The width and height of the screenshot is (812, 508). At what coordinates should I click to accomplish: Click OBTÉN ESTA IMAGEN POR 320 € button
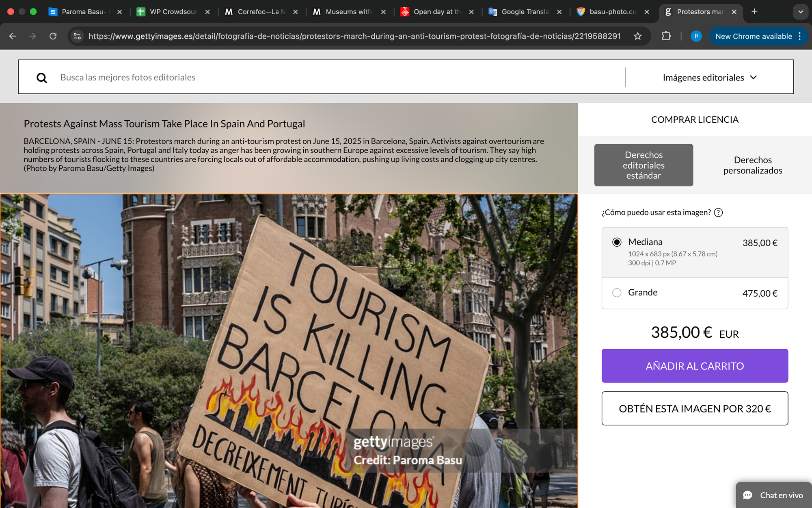[695, 408]
